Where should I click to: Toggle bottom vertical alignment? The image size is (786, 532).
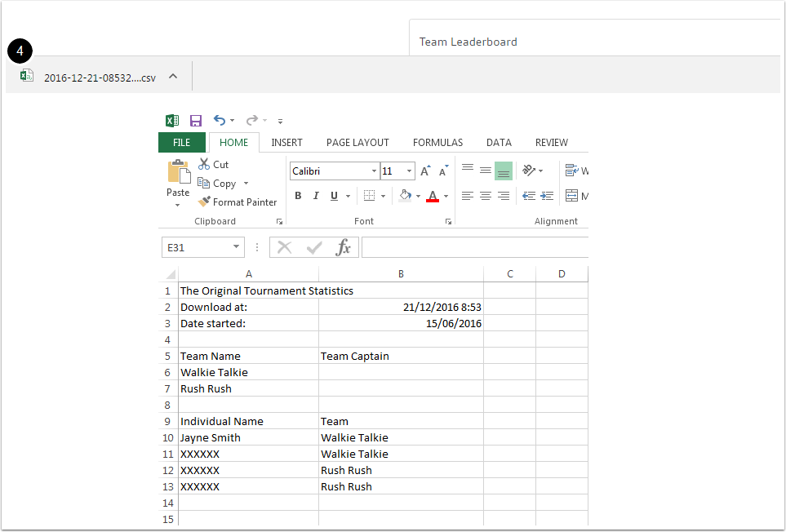504,171
